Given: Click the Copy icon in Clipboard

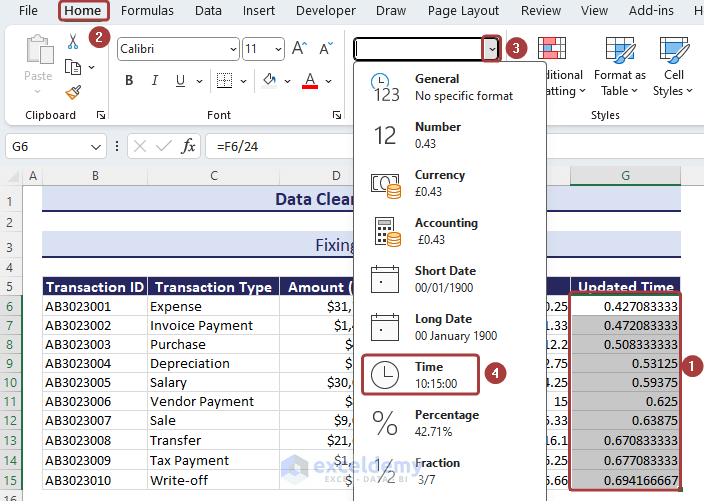Looking at the screenshot, I should click(73, 67).
